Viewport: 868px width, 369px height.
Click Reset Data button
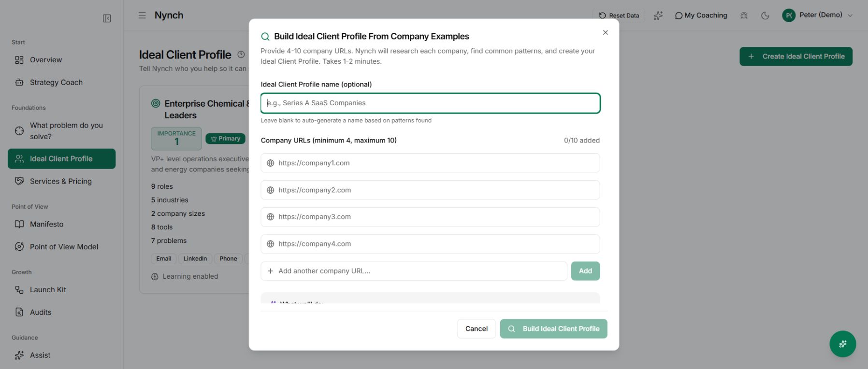coord(619,15)
